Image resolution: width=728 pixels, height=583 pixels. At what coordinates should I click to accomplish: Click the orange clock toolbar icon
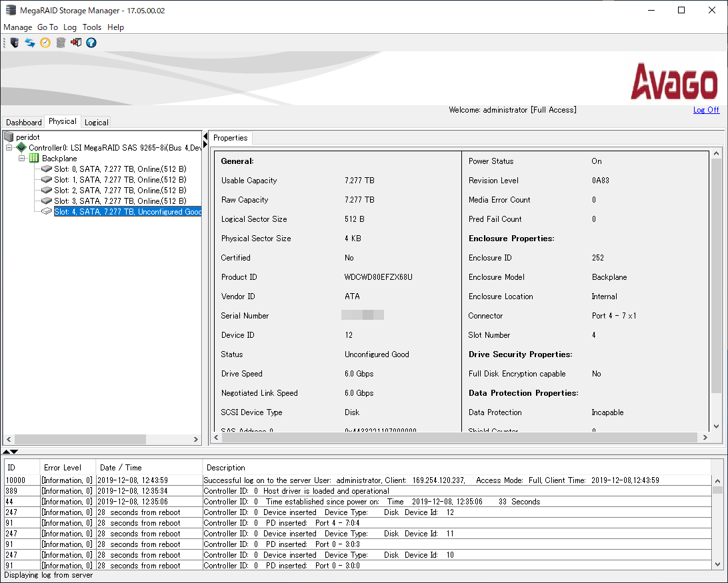(x=45, y=43)
